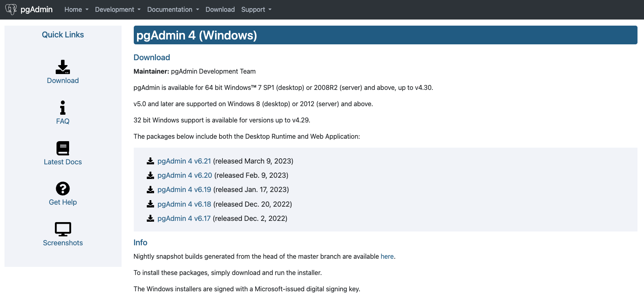This screenshot has width=644, height=299.
Task: Open the Support dropdown menu
Action: tap(256, 9)
